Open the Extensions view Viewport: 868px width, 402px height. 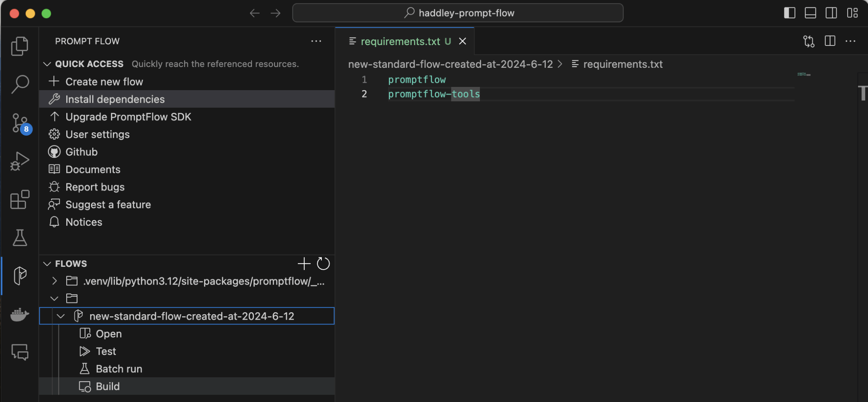(x=20, y=199)
